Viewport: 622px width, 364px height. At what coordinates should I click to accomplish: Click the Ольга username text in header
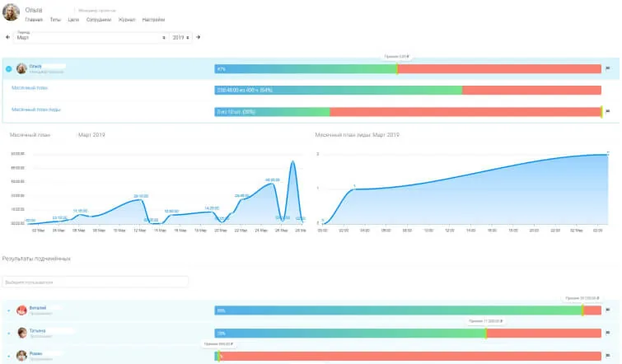[x=33, y=10]
